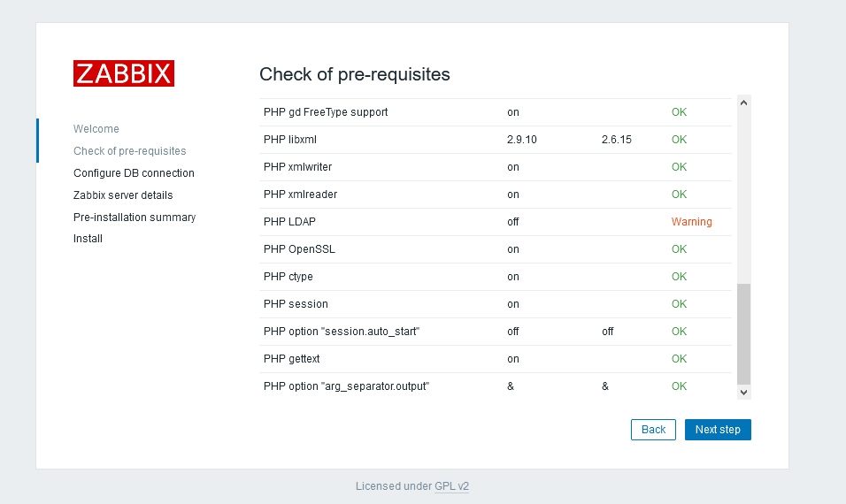Select Configure DB connection step
This screenshot has width=846, height=504.
pos(134,173)
